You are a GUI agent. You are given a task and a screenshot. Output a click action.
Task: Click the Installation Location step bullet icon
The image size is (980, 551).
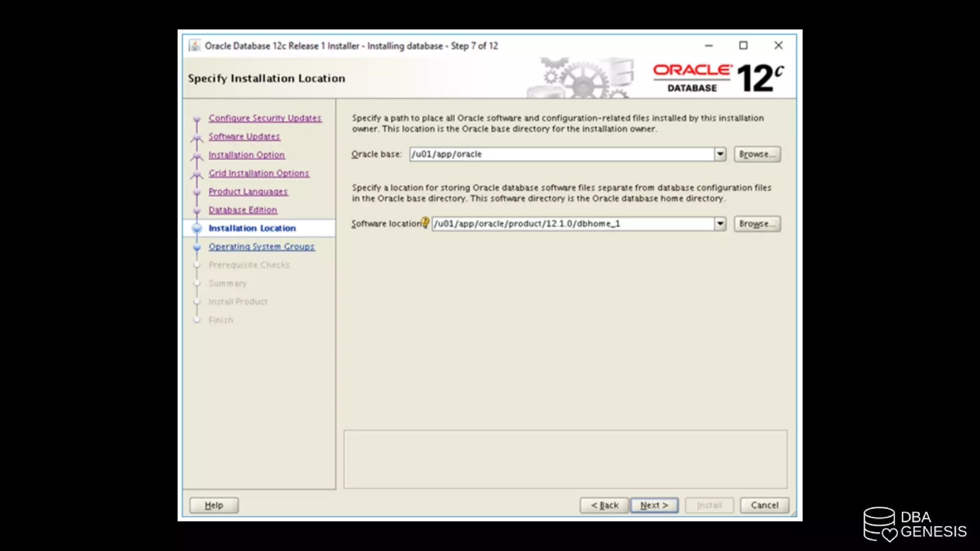tap(197, 229)
